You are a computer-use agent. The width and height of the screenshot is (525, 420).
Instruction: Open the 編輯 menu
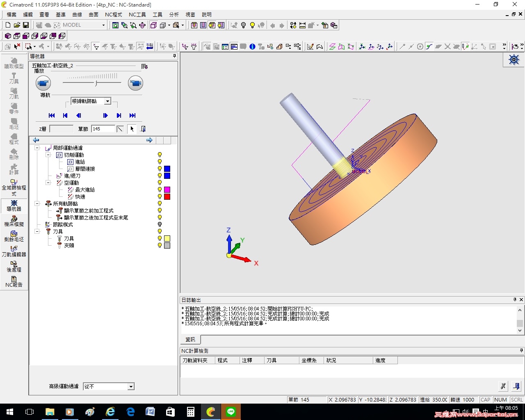click(28, 14)
